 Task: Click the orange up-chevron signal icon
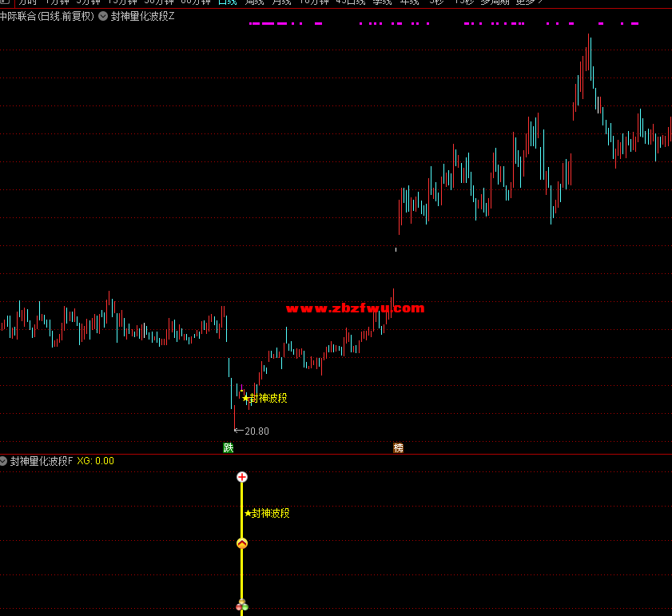[x=242, y=543]
